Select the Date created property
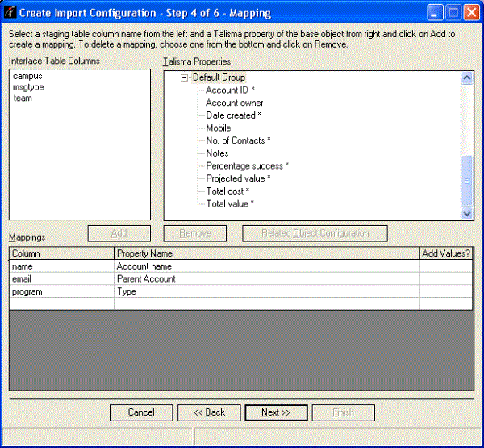The width and height of the screenshot is (484, 448). click(x=233, y=115)
